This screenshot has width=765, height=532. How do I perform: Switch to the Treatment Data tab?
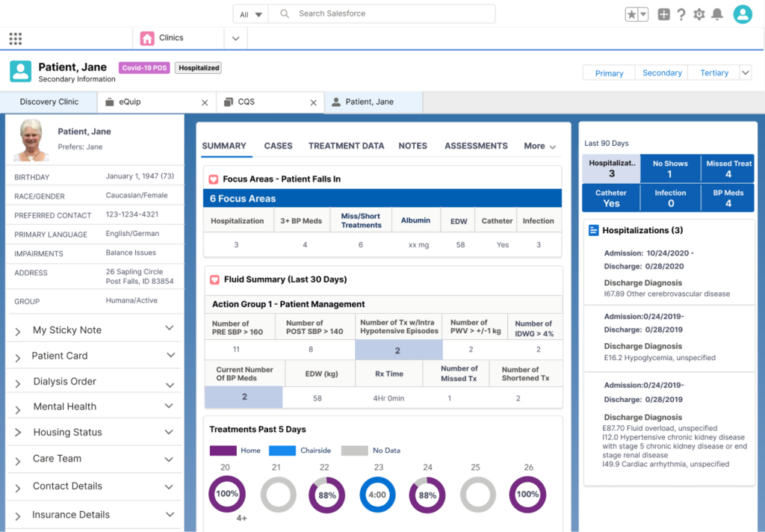point(346,146)
